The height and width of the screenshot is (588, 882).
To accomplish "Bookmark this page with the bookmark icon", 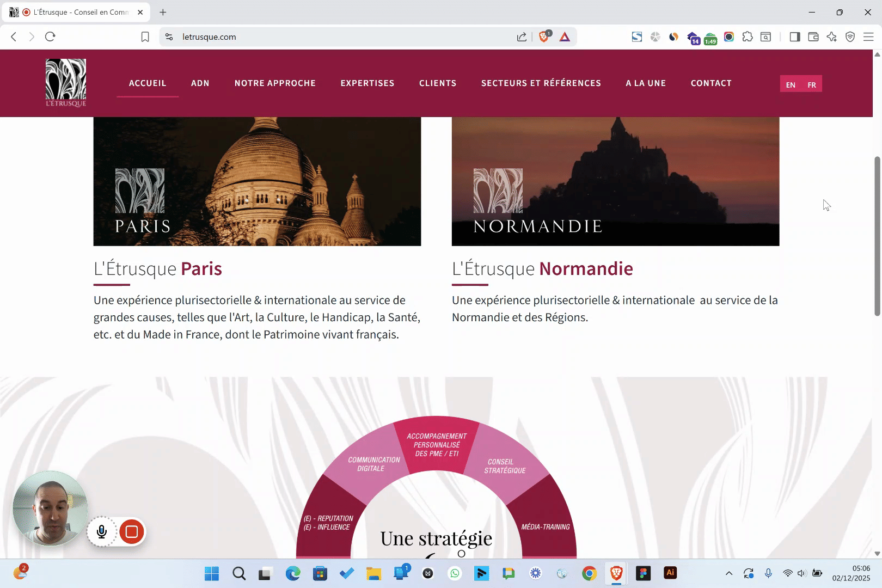I will click(x=145, y=37).
